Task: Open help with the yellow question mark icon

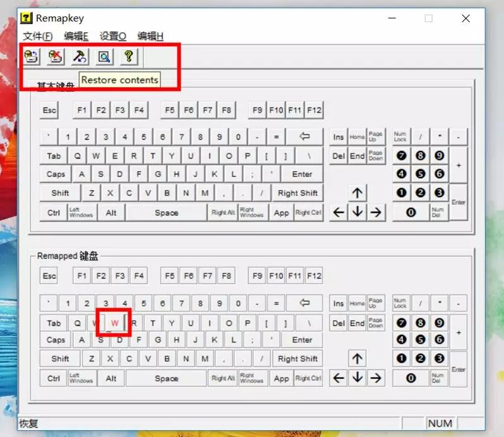Action: click(x=128, y=56)
